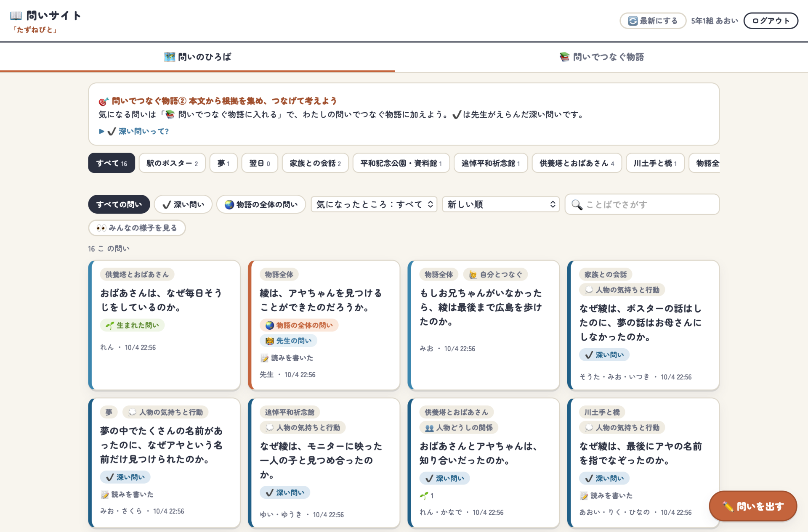Click 最新にする refresh button
The height and width of the screenshot is (532, 808).
(x=653, y=21)
